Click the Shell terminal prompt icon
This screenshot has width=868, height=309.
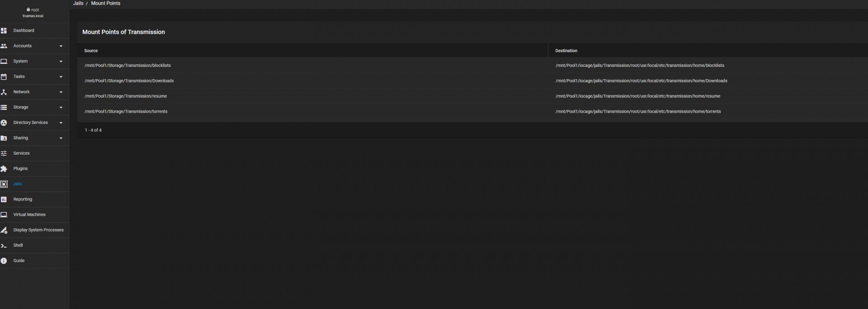pos(4,246)
